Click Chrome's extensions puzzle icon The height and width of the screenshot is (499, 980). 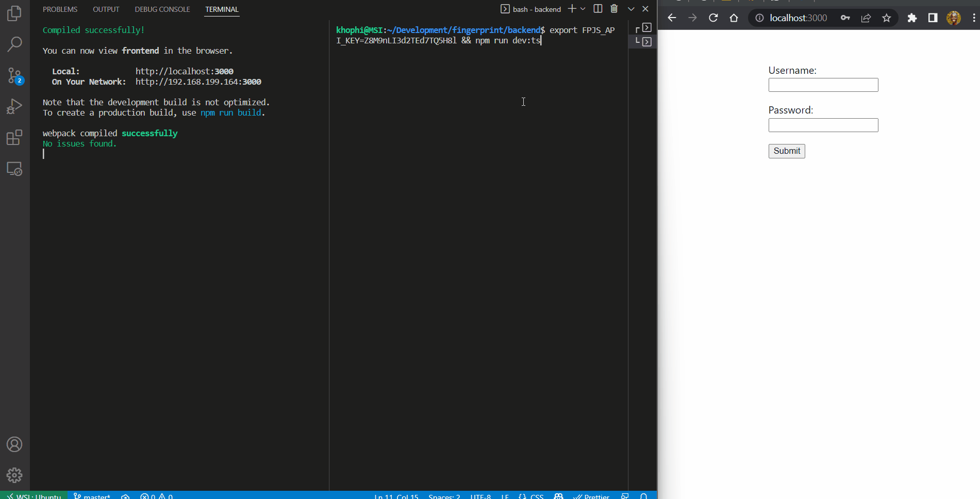click(912, 18)
